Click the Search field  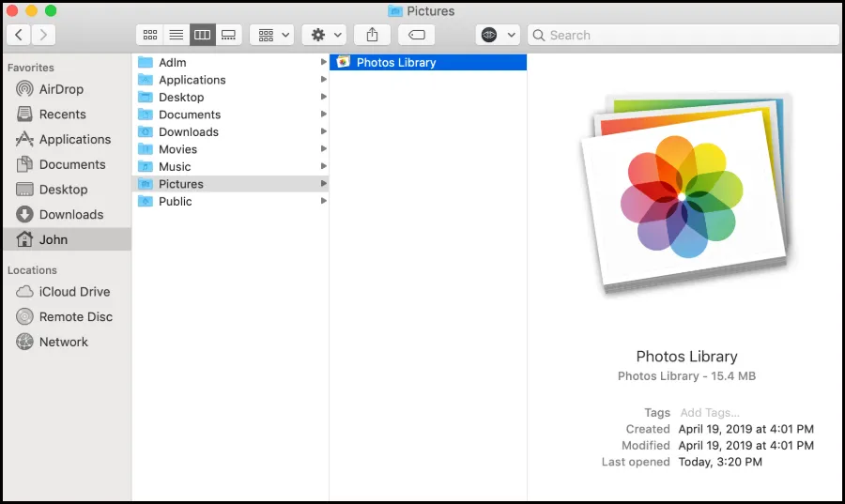[x=684, y=35]
